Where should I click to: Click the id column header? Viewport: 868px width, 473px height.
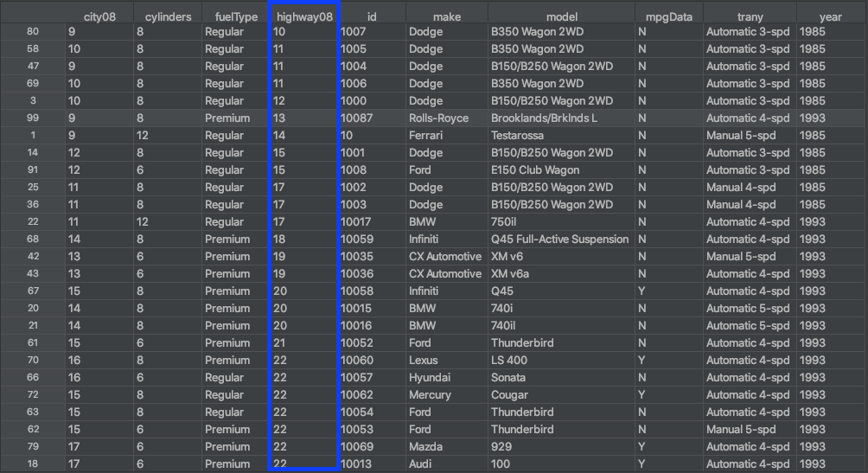pos(372,16)
